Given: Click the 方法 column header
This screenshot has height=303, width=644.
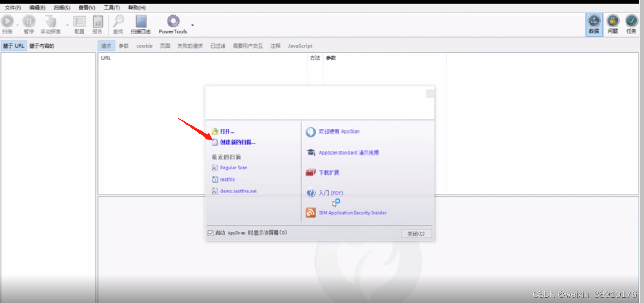Looking at the screenshot, I should pos(315,58).
